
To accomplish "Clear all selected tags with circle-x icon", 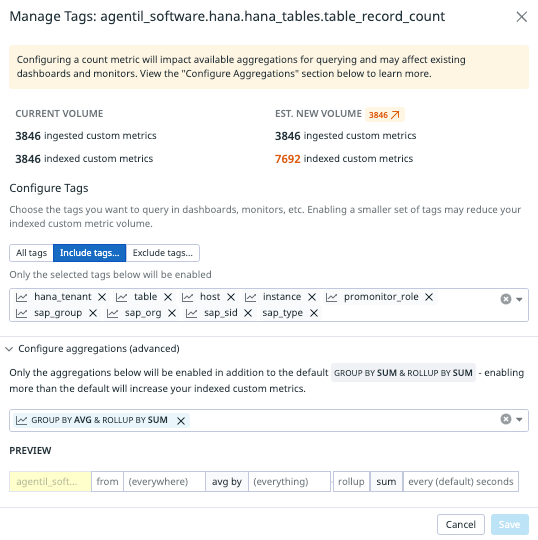I will [x=506, y=299].
